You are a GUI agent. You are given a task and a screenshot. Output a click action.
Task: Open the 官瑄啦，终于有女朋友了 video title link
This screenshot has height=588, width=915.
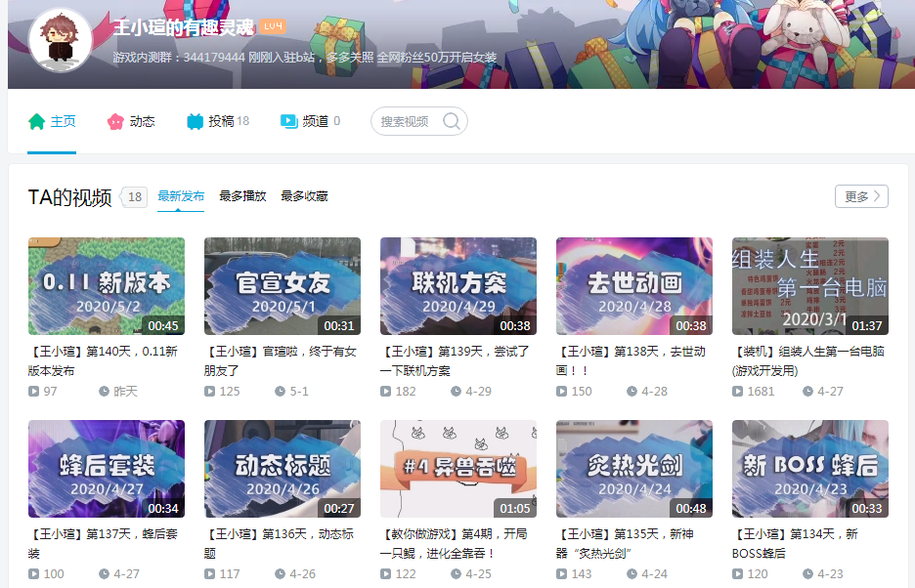click(x=281, y=359)
